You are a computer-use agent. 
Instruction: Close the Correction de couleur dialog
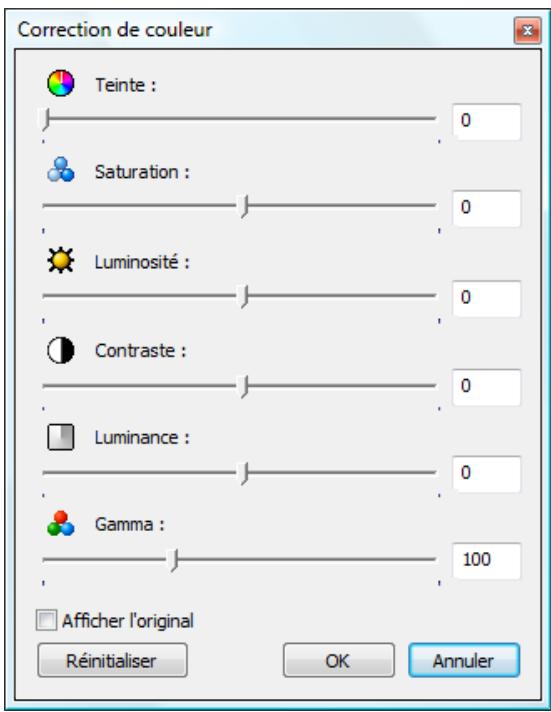click(x=527, y=31)
